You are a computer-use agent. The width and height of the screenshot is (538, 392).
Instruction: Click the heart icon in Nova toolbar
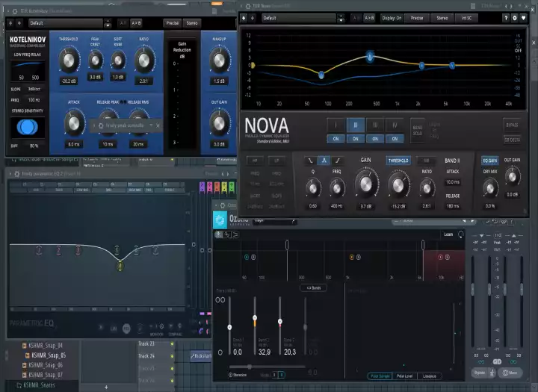(x=523, y=18)
